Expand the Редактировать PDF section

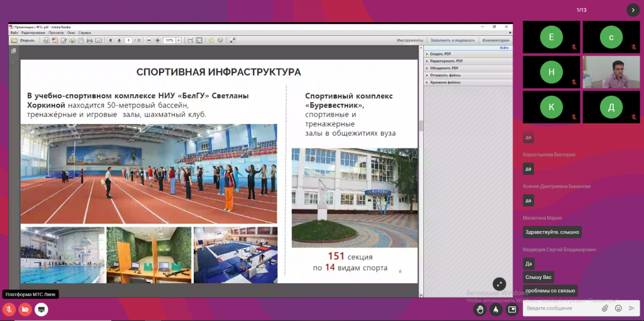(x=468, y=61)
